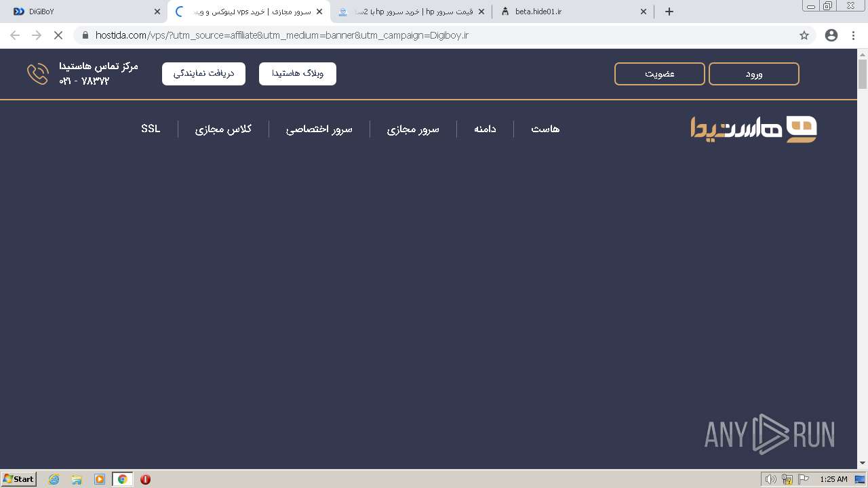Open the کلاس مجازی menu item
Screen dimensions: 868x488
(223, 129)
